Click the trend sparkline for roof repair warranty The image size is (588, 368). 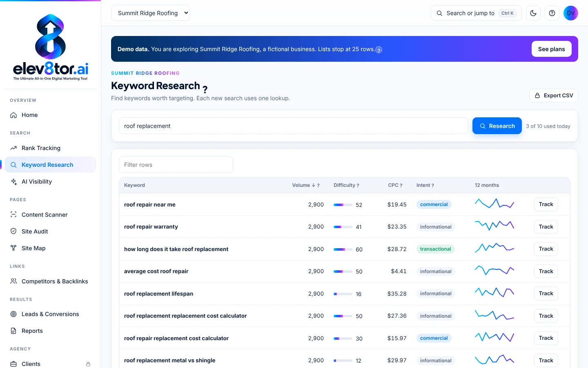(494, 225)
